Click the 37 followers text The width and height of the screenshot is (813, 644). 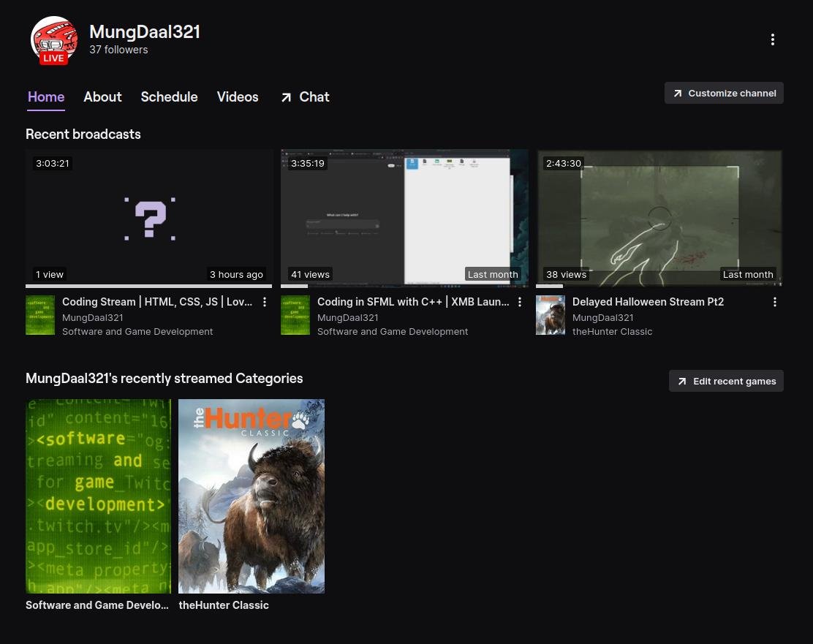tap(118, 50)
